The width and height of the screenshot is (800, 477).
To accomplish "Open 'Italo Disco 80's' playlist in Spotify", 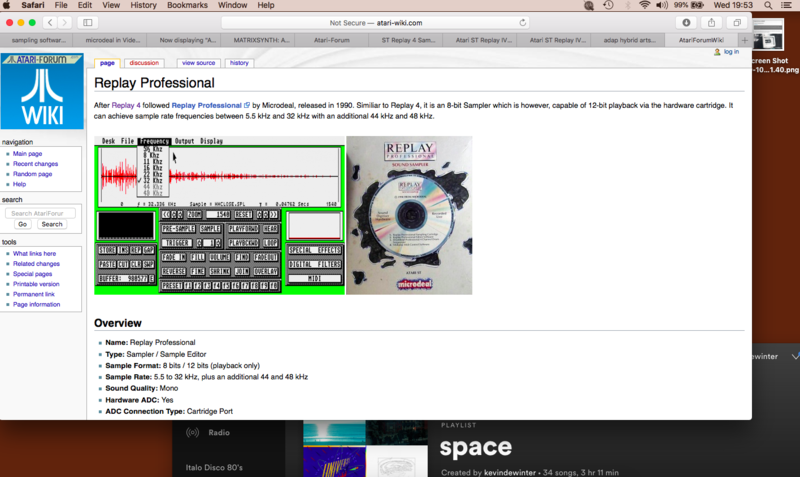I will (x=214, y=467).
